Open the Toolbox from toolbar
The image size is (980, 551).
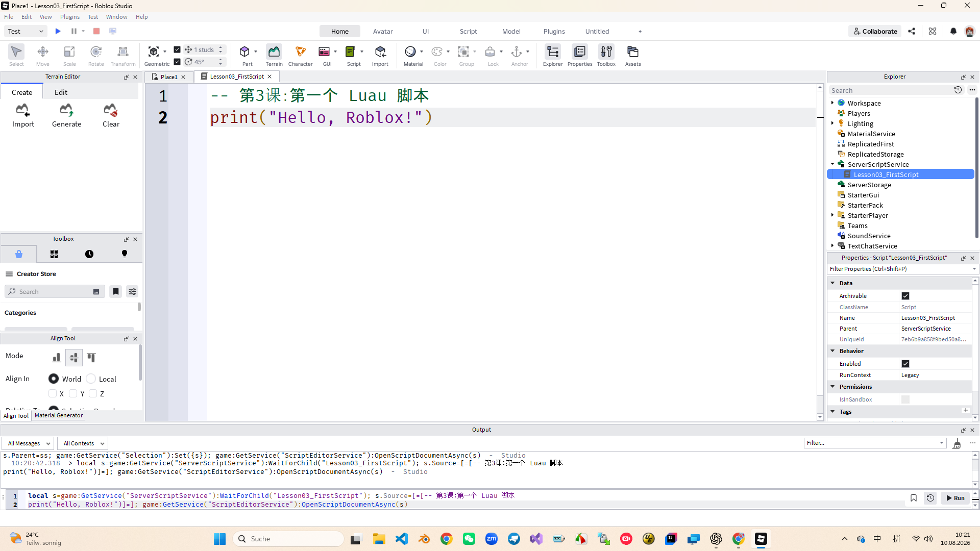[x=606, y=56]
